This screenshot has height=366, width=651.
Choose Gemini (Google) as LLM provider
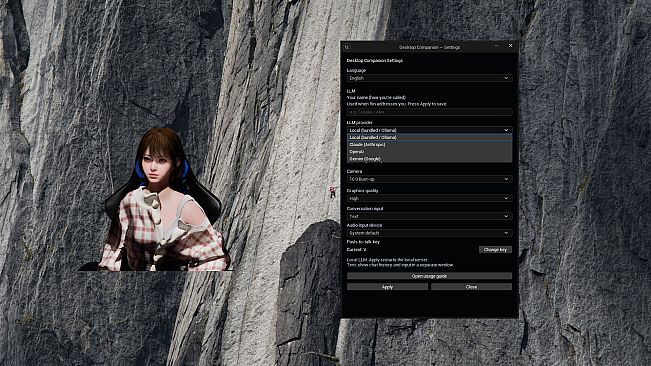coord(429,159)
